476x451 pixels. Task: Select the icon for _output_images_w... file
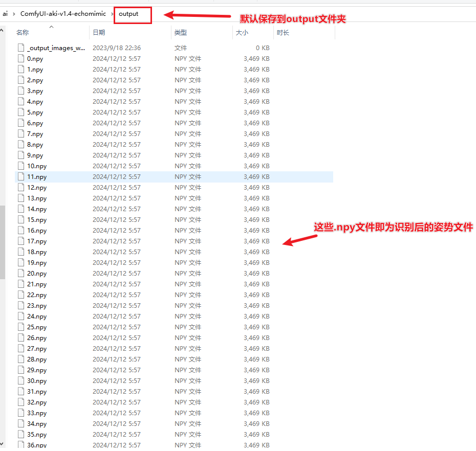click(21, 48)
